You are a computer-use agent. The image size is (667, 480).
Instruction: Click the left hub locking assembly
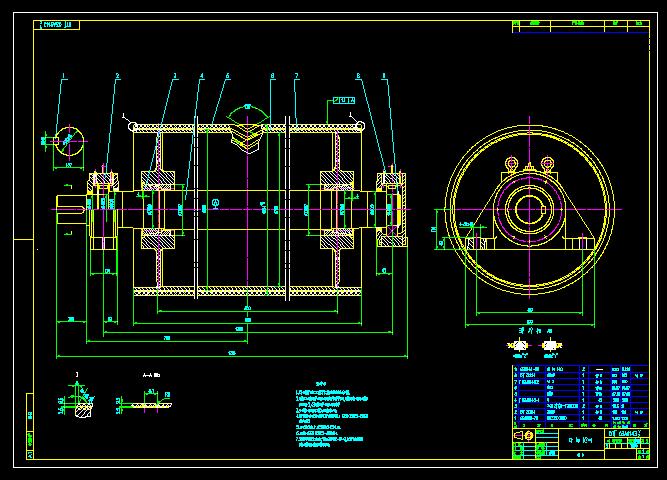click(157, 211)
